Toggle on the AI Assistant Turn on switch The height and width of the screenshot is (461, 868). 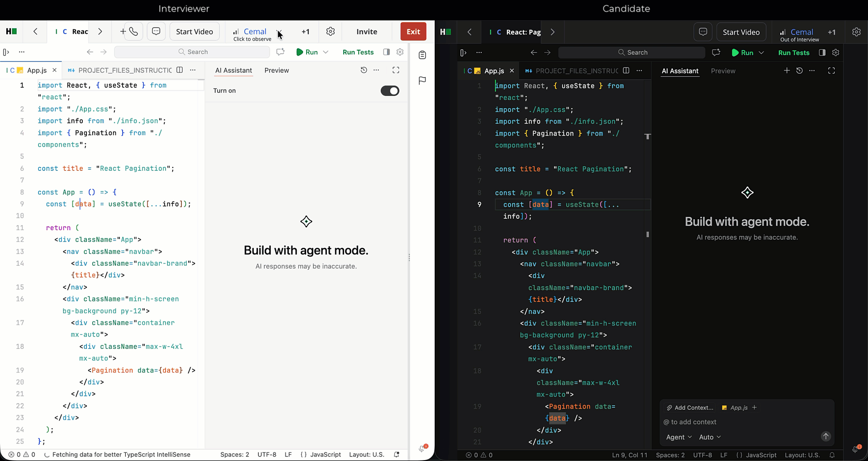(x=390, y=91)
